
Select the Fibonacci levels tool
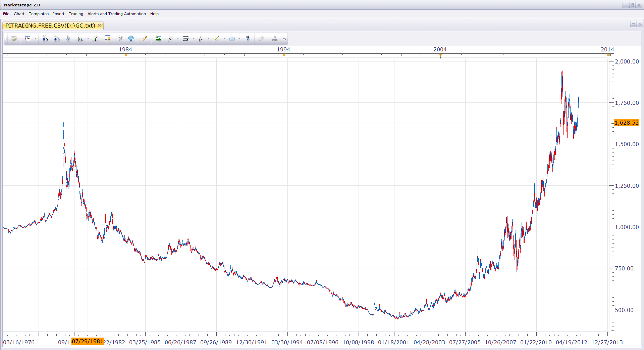click(186, 39)
